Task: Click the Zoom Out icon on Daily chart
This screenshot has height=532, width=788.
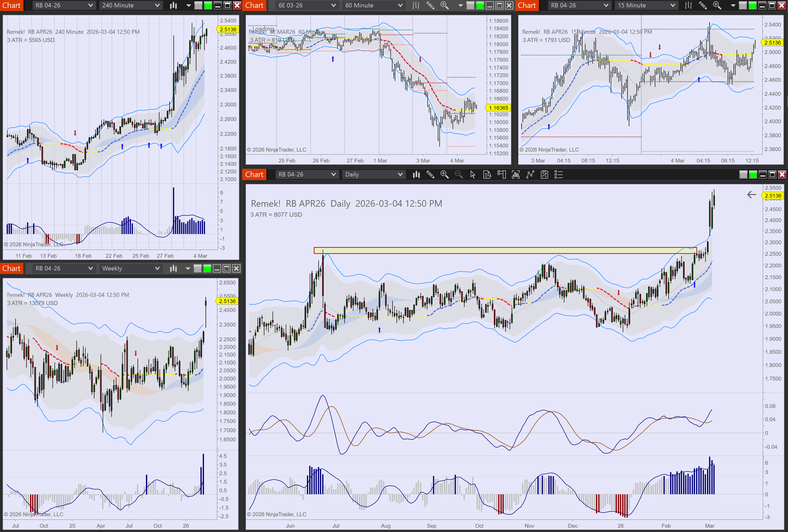Action: [458, 175]
